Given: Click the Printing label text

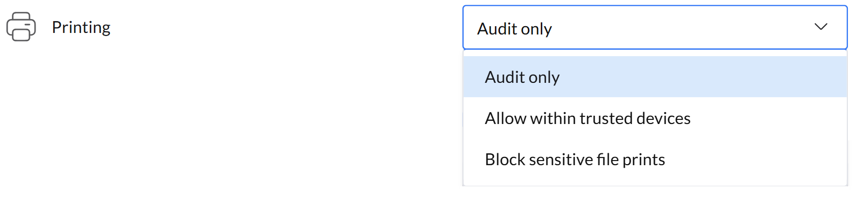Looking at the screenshot, I should [81, 27].
